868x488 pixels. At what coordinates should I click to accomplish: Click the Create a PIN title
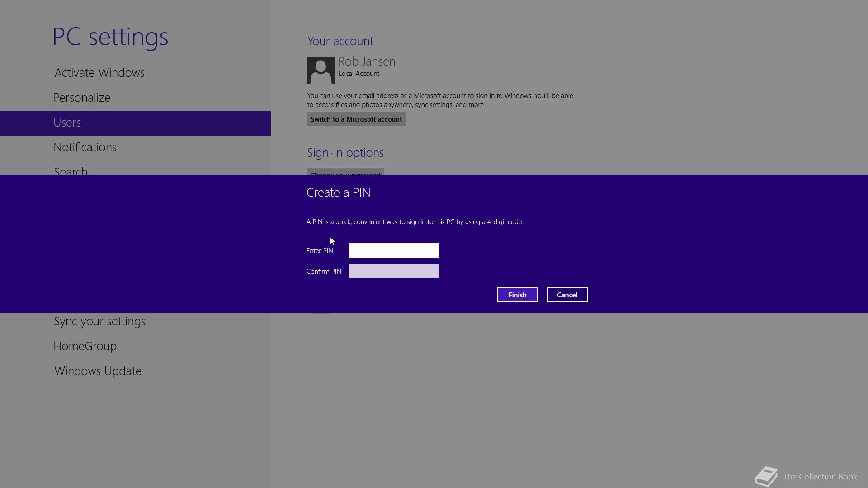pyautogui.click(x=339, y=192)
